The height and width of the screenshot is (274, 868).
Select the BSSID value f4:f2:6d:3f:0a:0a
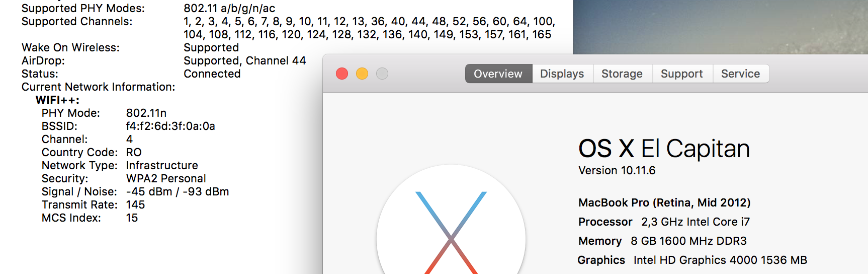tap(170, 126)
